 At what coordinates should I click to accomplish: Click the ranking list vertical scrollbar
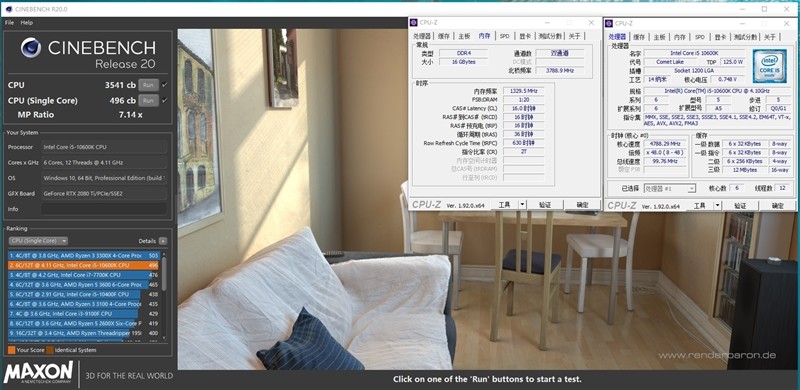[164, 296]
